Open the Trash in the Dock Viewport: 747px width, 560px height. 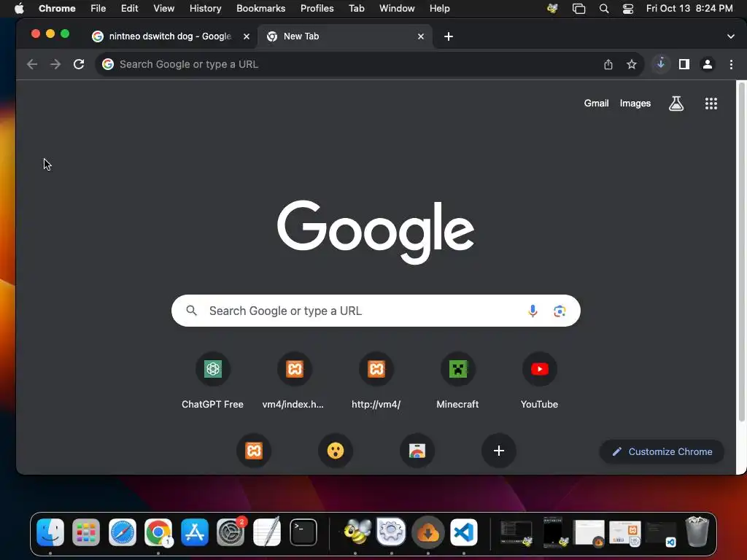tap(697, 532)
